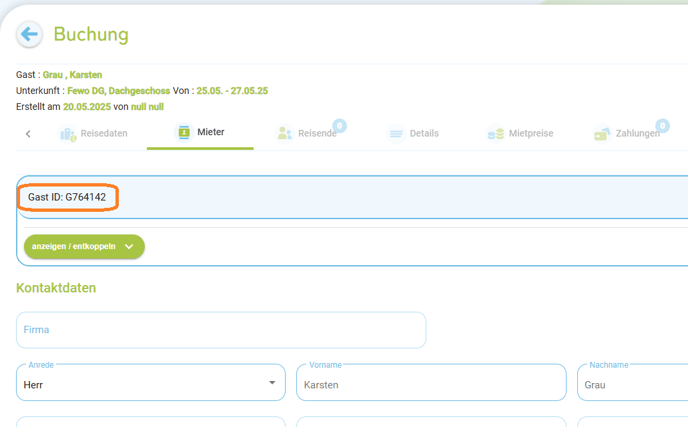Click the Zahlungen count badge

663,126
